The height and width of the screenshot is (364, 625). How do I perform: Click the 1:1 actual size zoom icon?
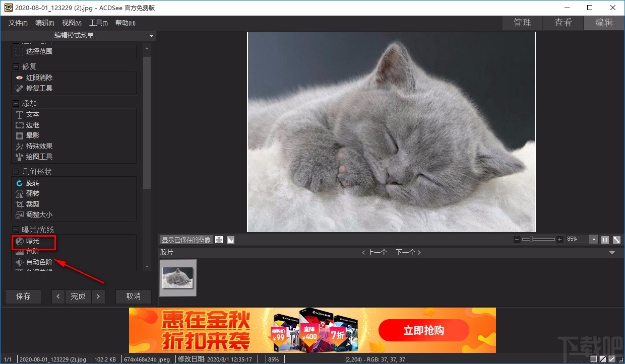(x=605, y=240)
